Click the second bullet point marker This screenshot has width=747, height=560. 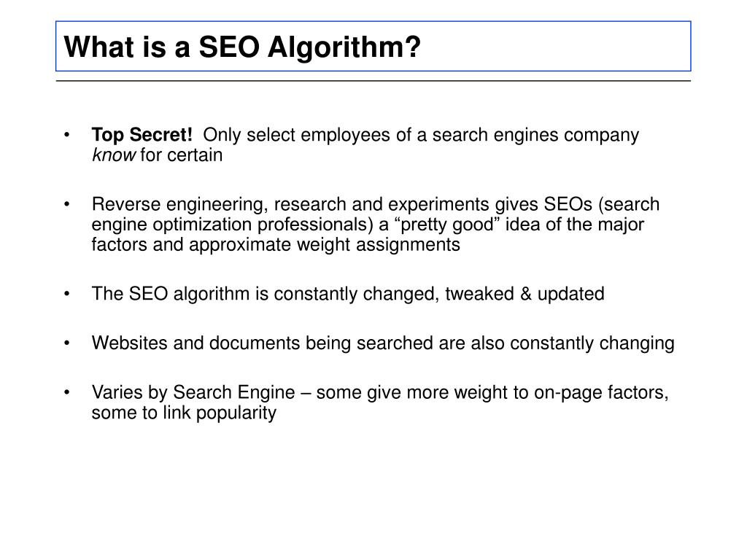pos(66,204)
